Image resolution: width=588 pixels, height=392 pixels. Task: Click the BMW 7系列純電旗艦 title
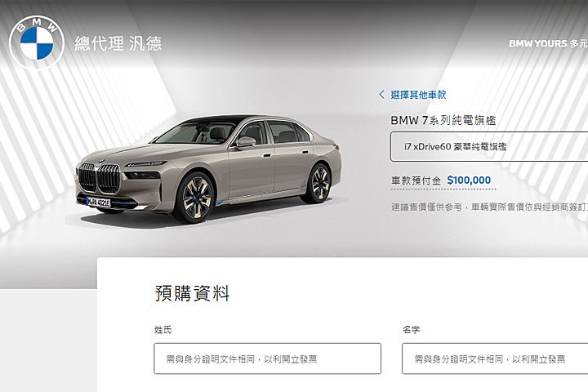[x=443, y=120]
